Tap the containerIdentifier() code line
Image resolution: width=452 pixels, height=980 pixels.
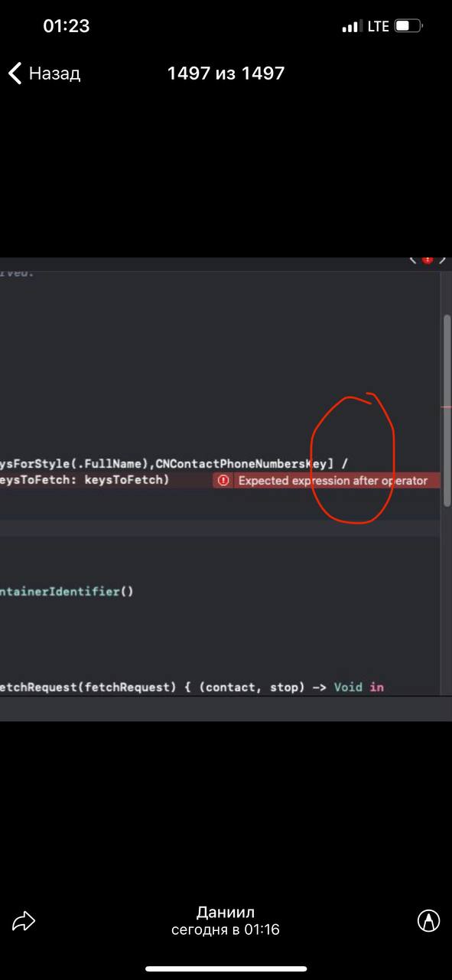[67, 591]
